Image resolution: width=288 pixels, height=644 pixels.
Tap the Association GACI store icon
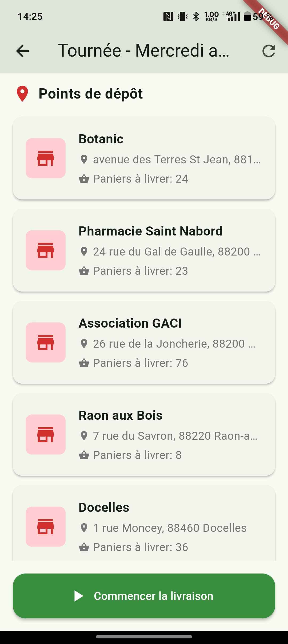pos(46,342)
